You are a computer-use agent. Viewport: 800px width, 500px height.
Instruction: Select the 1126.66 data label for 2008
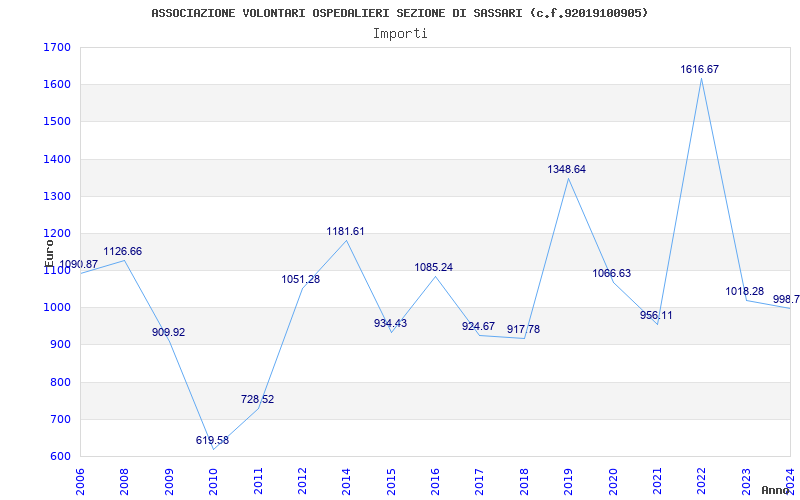[122, 252]
